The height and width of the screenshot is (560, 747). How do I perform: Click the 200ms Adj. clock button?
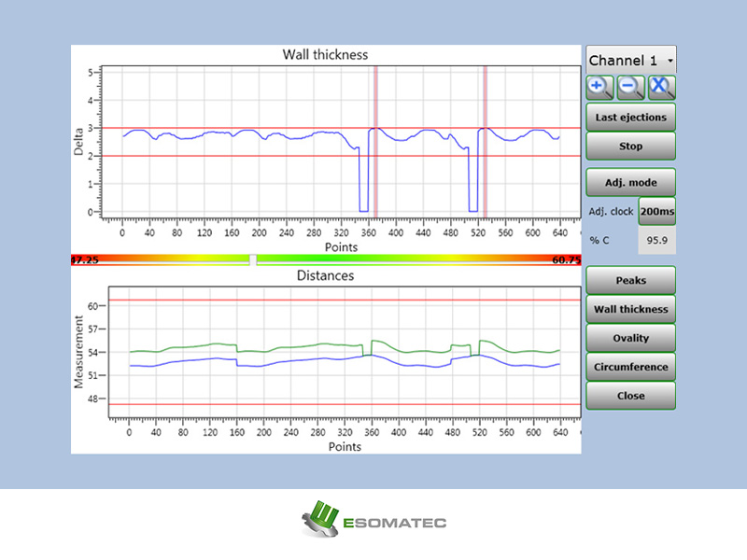pyautogui.click(x=657, y=211)
